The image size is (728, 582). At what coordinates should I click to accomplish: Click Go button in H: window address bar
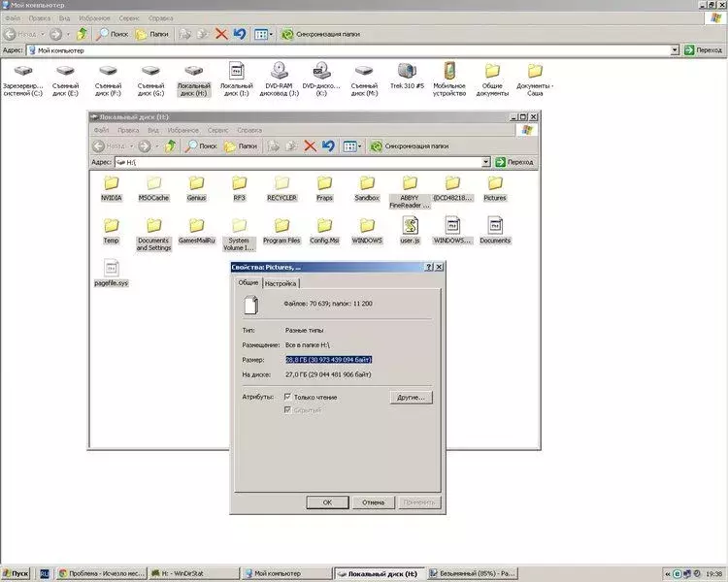[514, 162]
